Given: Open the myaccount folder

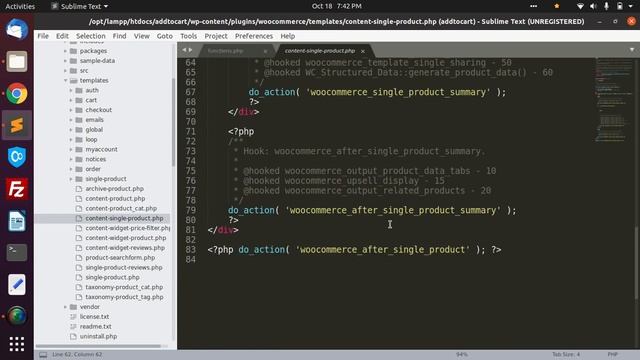Looking at the screenshot, I should pyautogui.click(x=101, y=149).
